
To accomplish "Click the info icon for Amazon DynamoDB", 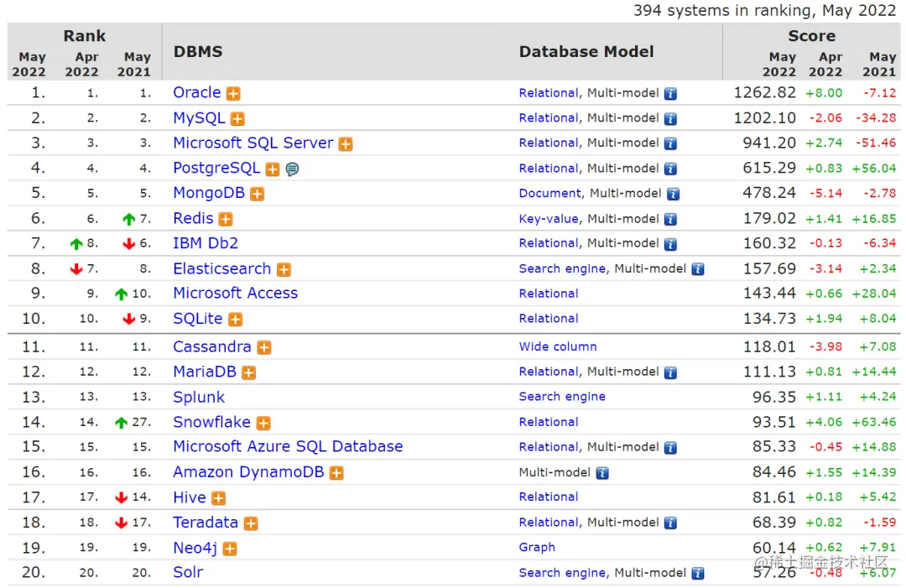I will [x=601, y=473].
